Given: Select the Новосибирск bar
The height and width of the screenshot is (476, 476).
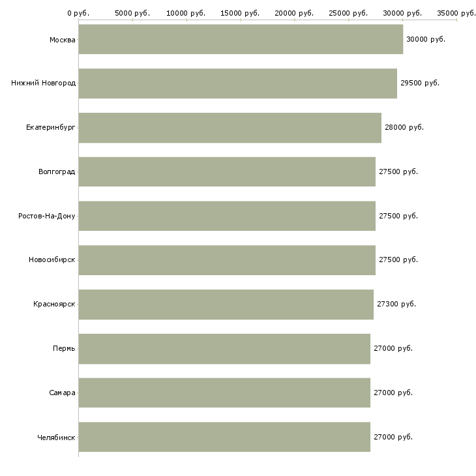Looking at the screenshot, I should click(x=227, y=260).
